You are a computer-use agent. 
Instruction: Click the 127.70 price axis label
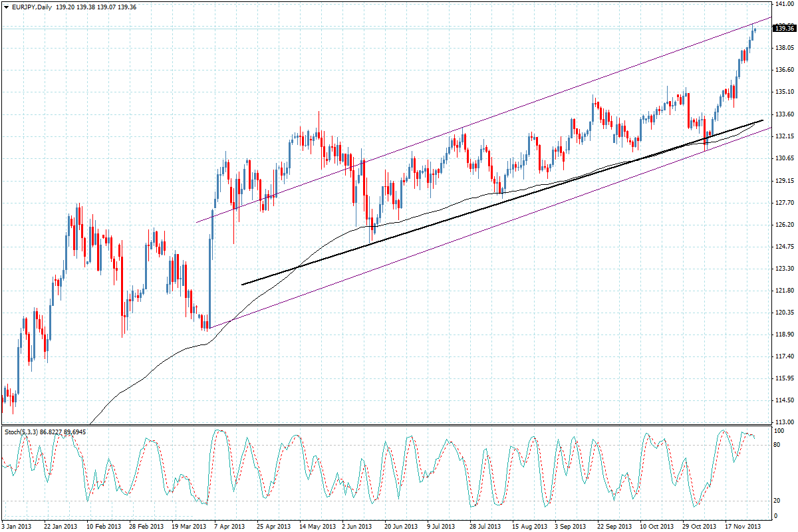tap(785, 203)
